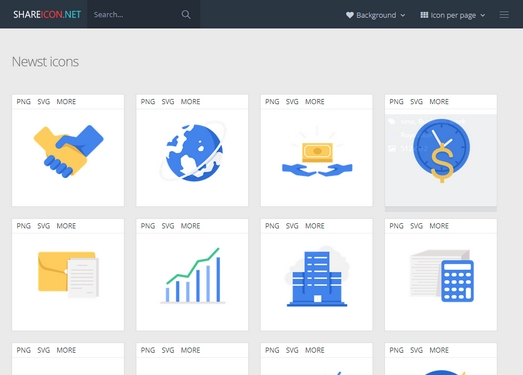Image resolution: width=523 pixels, height=375 pixels.
Task: Open the growth bar chart icon
Action: pyautogui.click(x=193, y=276)
